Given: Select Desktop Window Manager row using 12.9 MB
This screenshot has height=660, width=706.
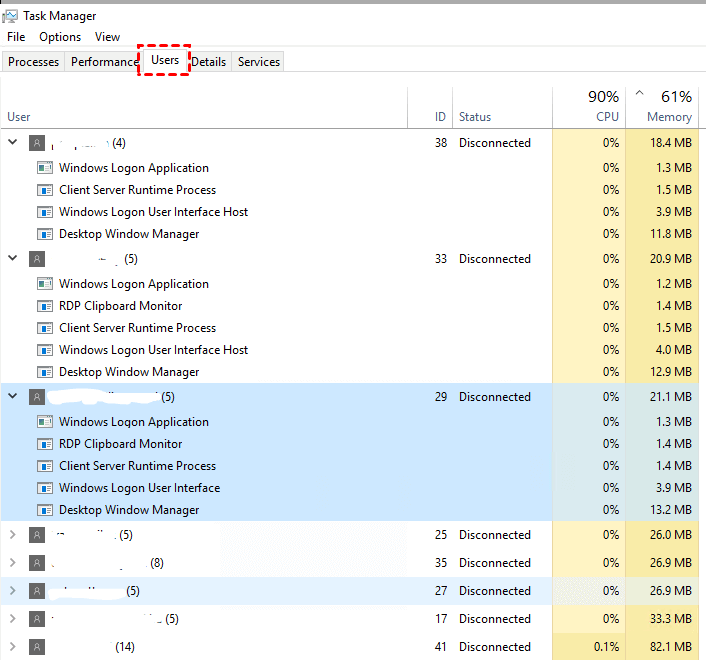Looking at the screenshot, I should (x=129, y=372).
